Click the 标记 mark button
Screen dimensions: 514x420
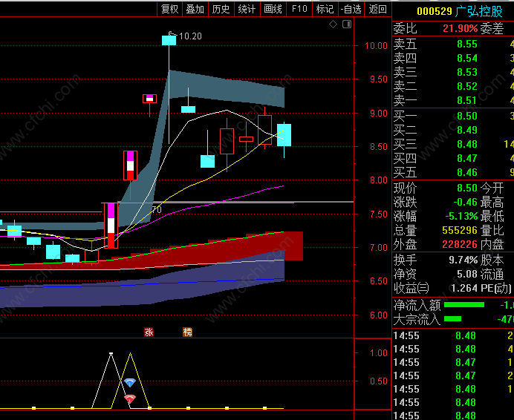(x=325, y=9)
